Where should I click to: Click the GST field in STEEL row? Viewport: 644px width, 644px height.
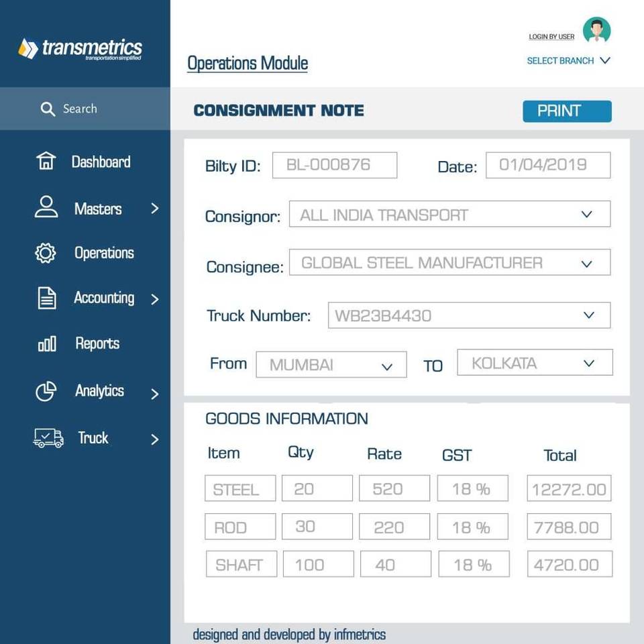tap(472, 488)
